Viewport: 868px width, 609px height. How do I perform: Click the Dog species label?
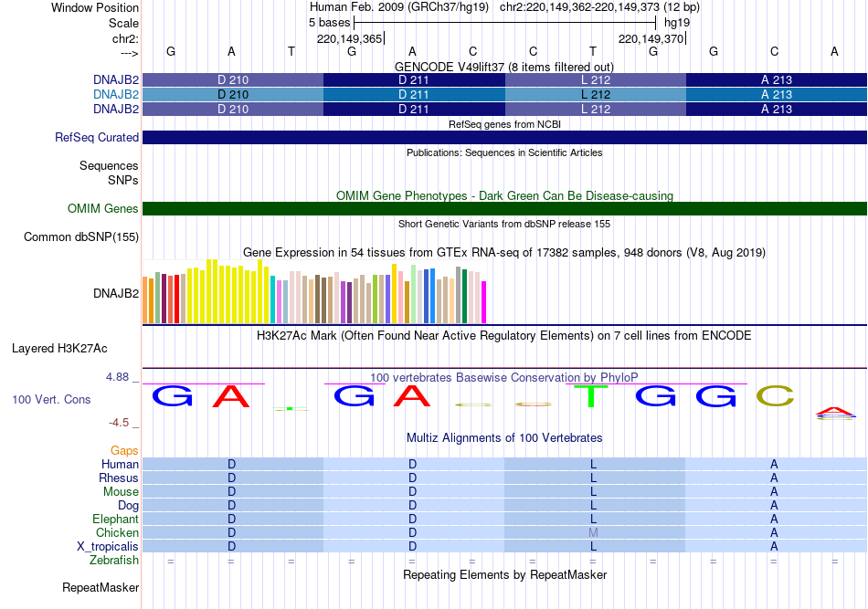click(x=128, y=505)
